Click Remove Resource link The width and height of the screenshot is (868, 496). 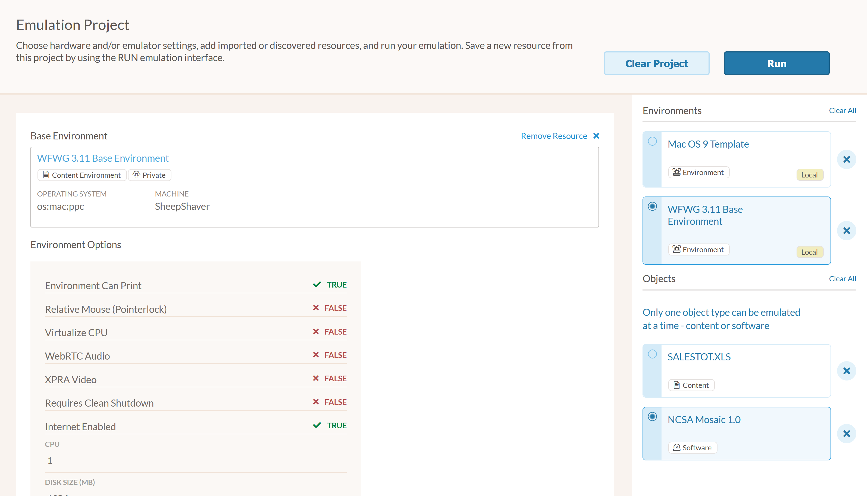point(554,136)
